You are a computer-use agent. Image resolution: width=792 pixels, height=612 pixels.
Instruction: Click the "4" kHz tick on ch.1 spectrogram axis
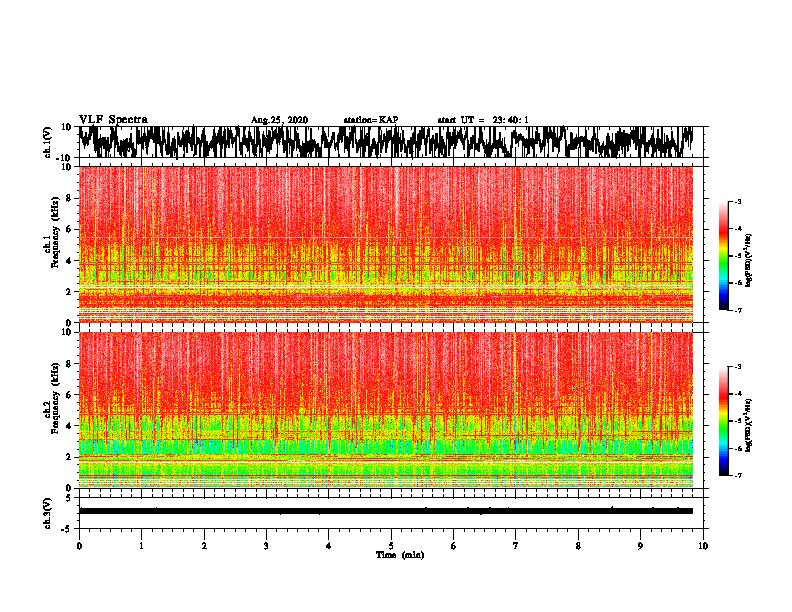click(x=69, y=261)
